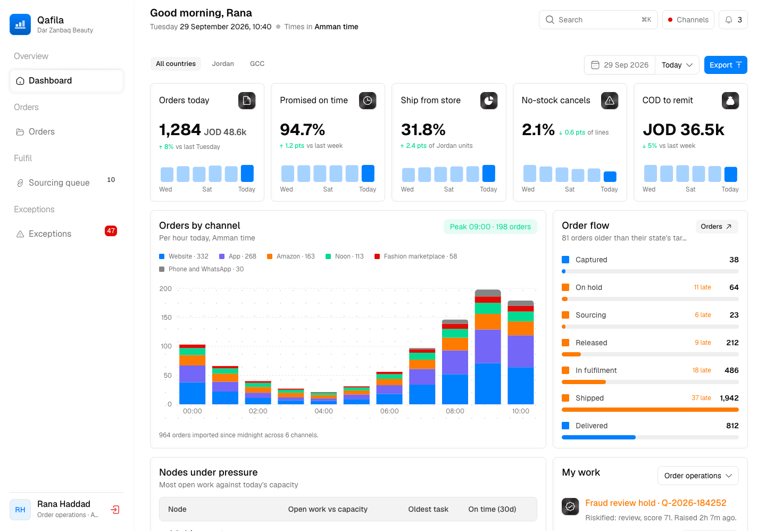Click the calendar icon in date picker
This screenshot has width=766, height=532.
[595, 65]
